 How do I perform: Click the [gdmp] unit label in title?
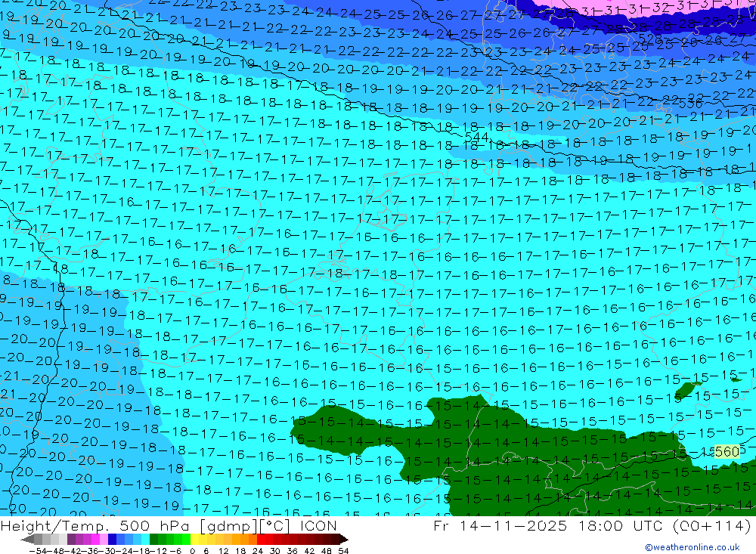(228, 525)
